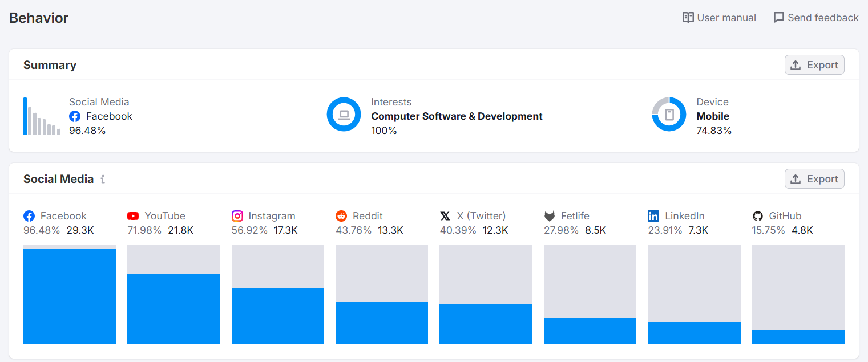Click the YouTube blue bar in chart
Screen dimensions: 868x362
pyautogui.click(x=173, y=309)
